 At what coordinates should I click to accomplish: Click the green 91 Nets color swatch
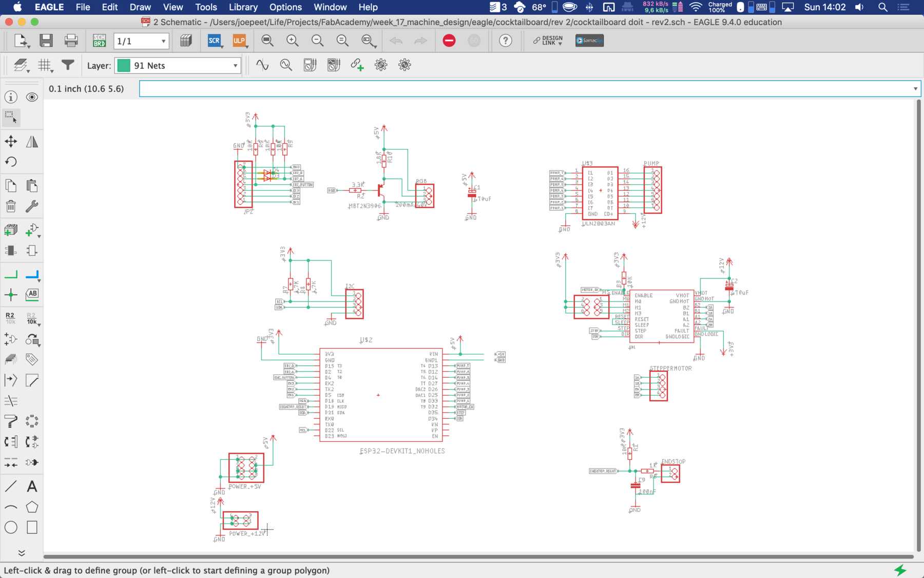(x=124, y=66)
